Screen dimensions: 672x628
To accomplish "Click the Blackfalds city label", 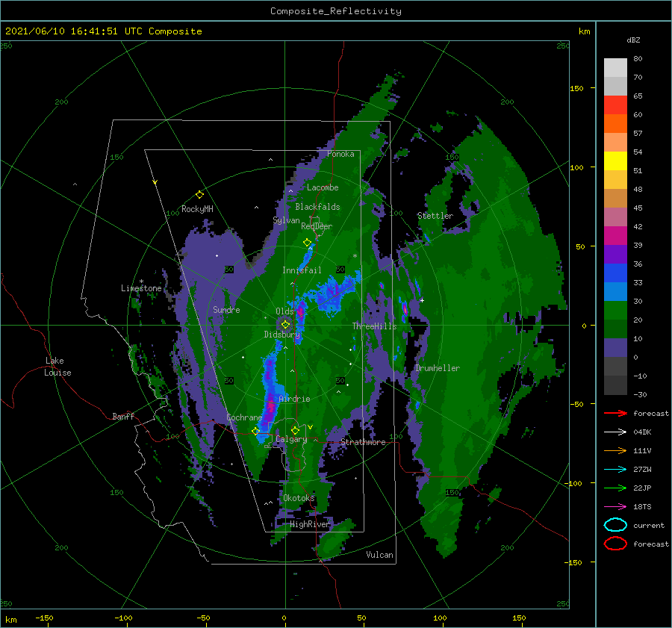I will coord(317,207).
